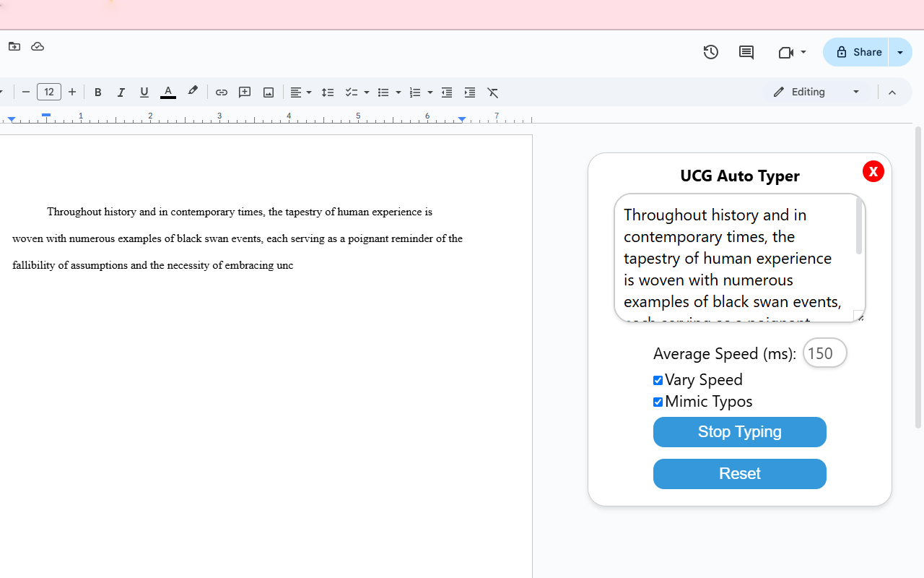
Task: Open the text color picker
Action: [x=168, y=92]
